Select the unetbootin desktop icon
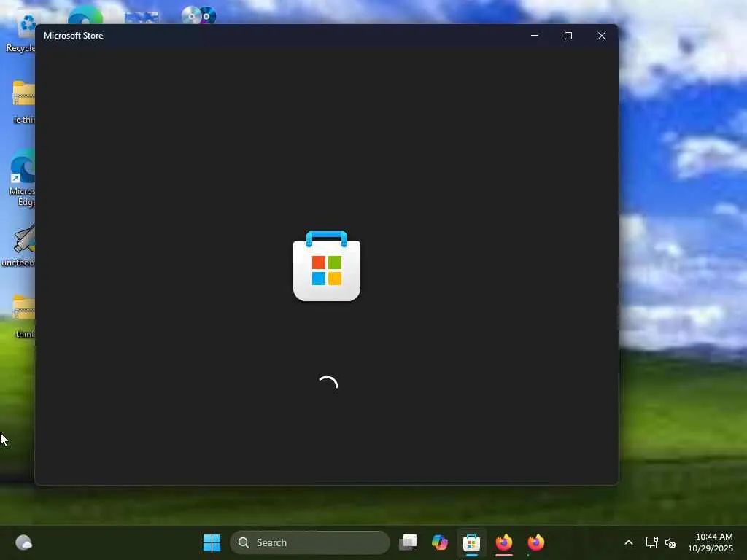 (19, 245)
